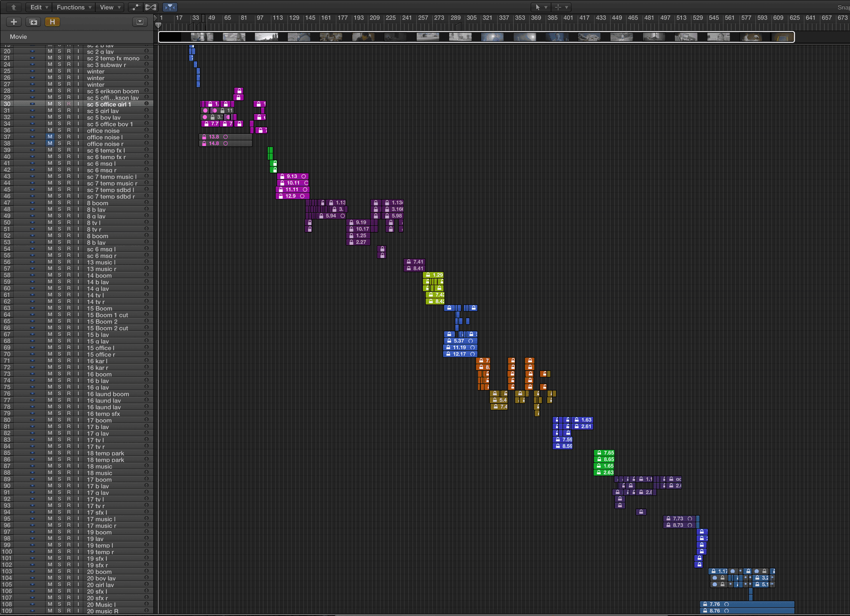Add a new track with the plus button
850x616 pixels.
tap(14, 22)
